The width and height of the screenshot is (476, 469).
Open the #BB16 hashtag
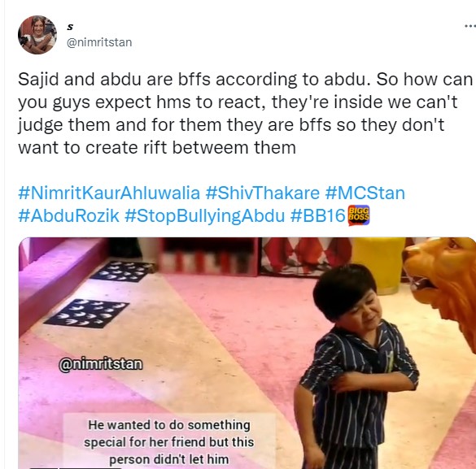[x=317, y=216]
